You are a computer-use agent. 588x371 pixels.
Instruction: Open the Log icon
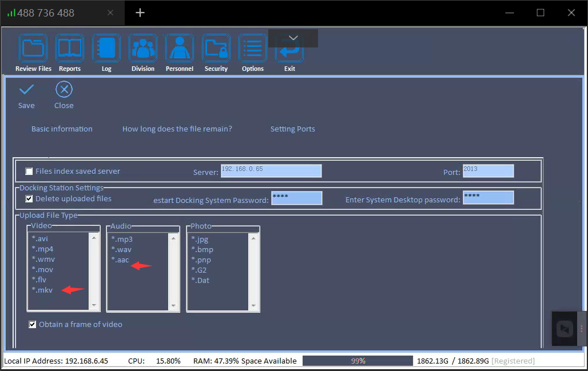coord(106,49)
